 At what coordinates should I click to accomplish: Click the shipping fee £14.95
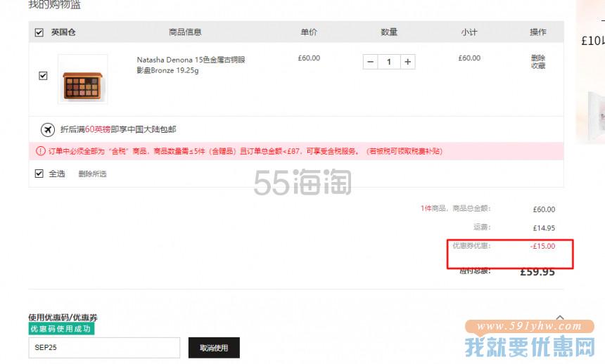544,228
